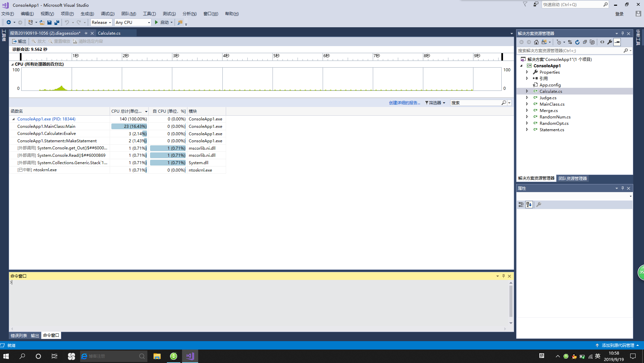The width and height of the screenshot is (644, 363).
Task: Collapse the ConsoleApp1.exe process row
Action: pyautogui.click(x=13, y=119)
